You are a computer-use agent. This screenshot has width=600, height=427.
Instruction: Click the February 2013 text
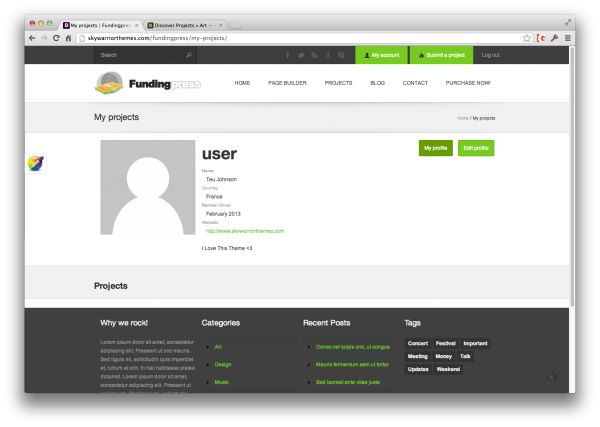(223, 214)
